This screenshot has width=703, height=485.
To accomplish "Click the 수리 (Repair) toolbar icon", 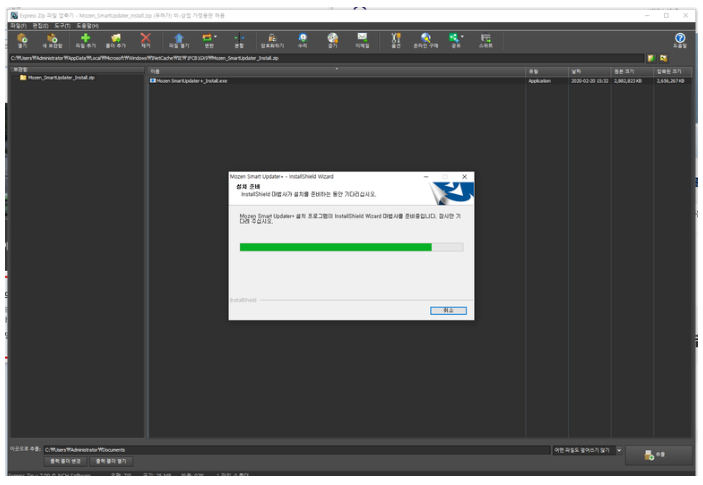I will 303,40.
